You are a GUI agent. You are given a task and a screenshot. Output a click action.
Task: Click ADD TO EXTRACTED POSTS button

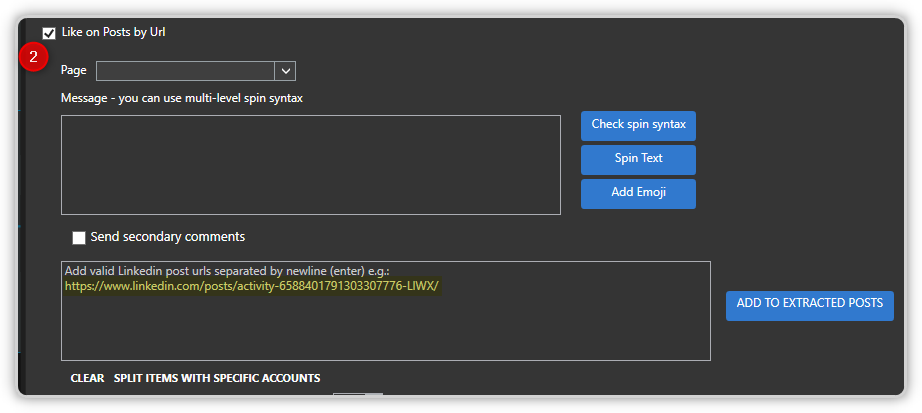point(810,306)
